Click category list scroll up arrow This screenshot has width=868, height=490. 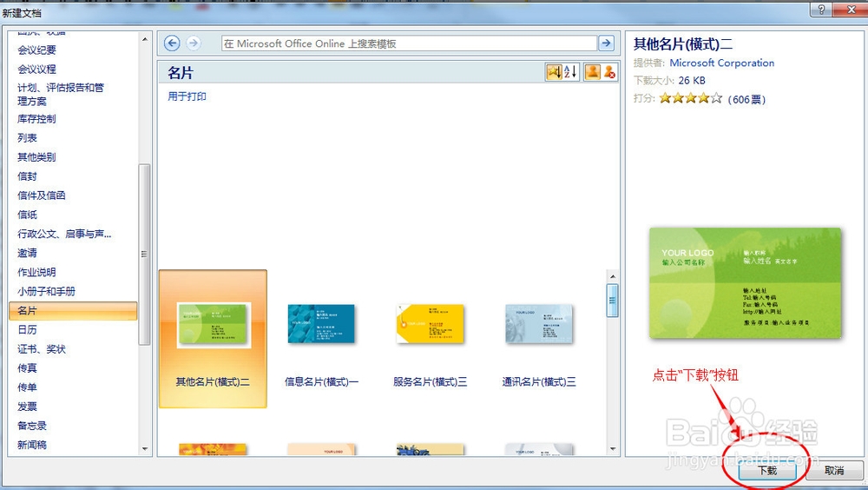click(144, 39)
